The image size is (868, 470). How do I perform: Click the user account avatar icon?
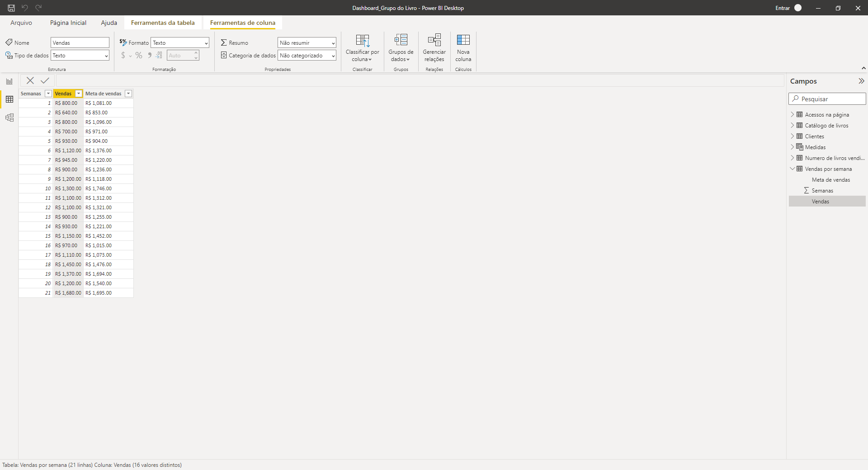798,8
